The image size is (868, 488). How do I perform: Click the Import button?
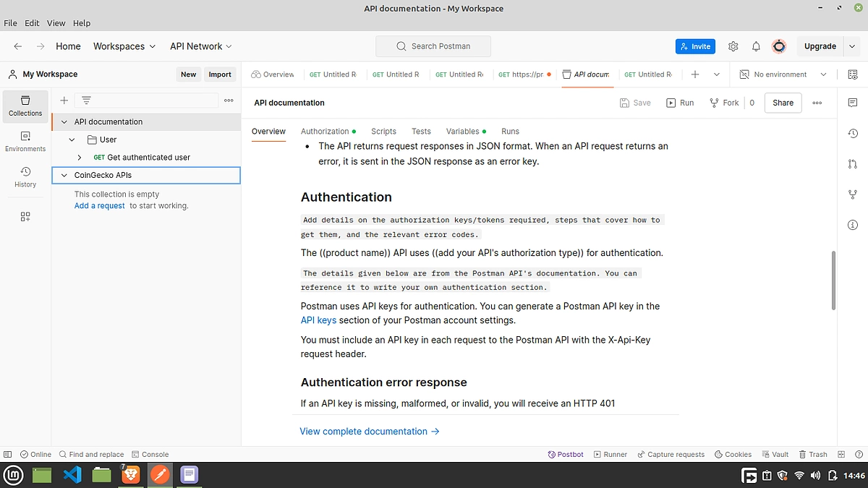[220, 74]
